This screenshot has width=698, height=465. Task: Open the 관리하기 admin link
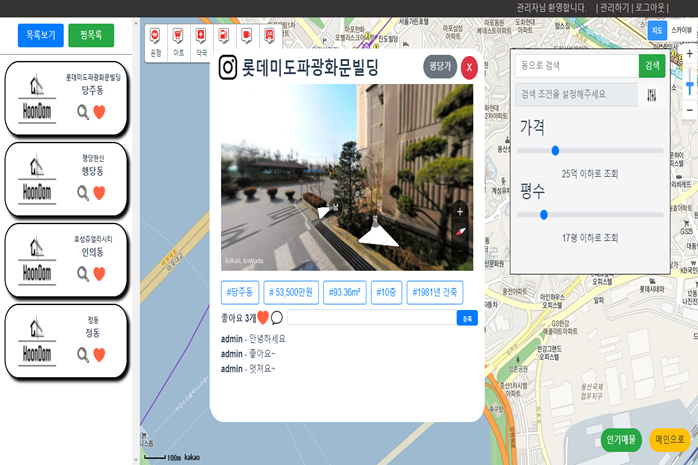(614, 8)
